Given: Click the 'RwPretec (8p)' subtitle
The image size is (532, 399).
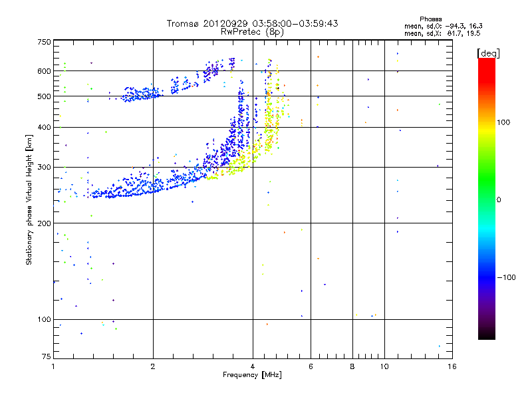Looking at the screenshot, I should tap(252, 32).
